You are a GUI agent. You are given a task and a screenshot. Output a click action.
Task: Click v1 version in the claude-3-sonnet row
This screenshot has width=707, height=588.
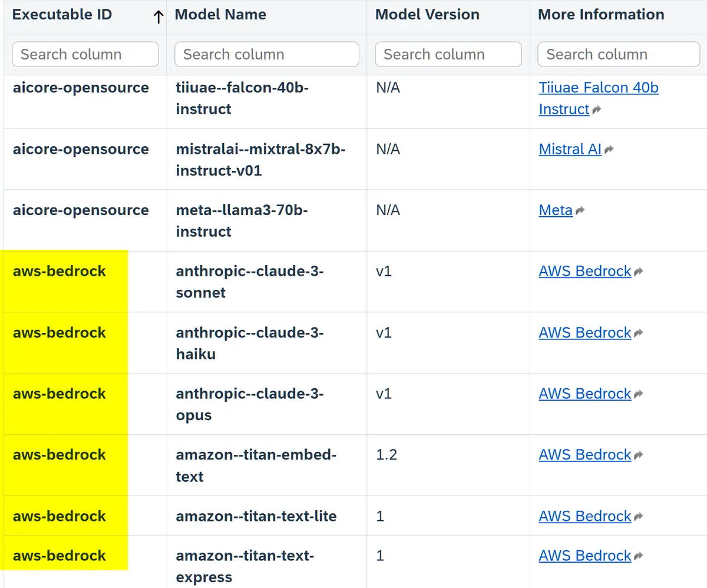pyautogui.click(x=384, y=272)
